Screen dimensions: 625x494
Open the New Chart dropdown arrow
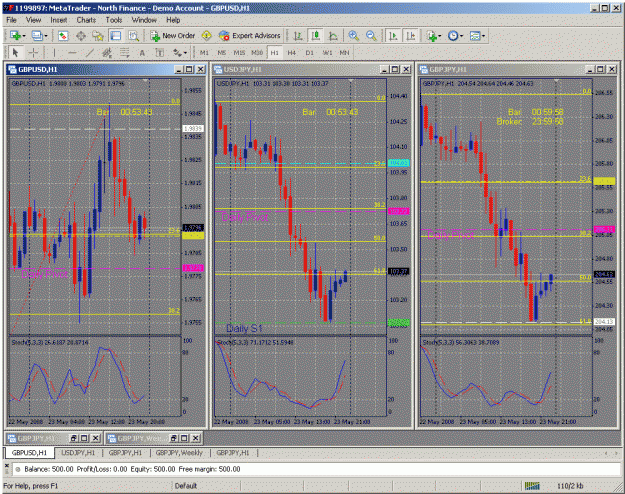24,36
